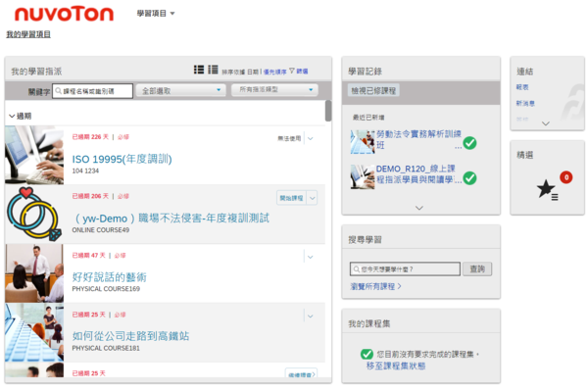Click the 您今天想要學什麼 search field
The image size is (588, 390).
[405, 268]
